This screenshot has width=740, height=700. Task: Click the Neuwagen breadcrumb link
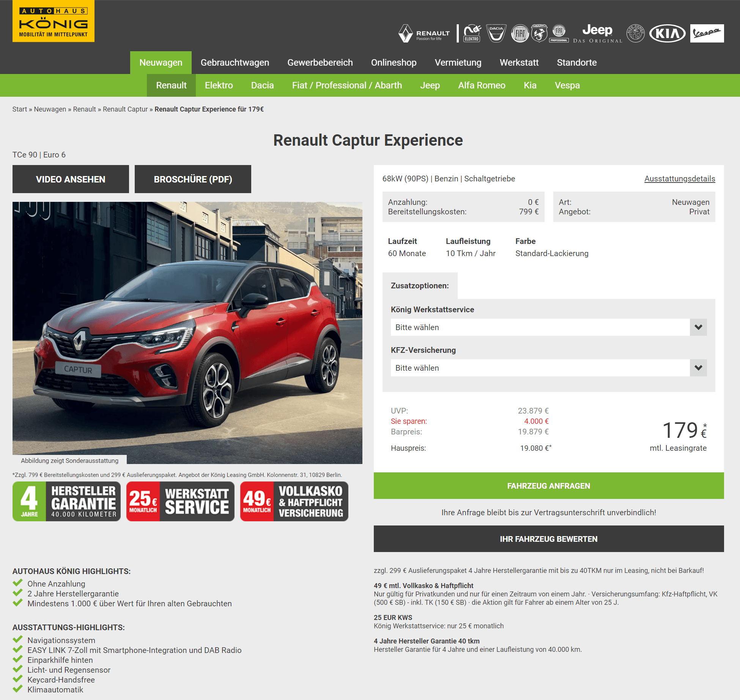point(50,109)
